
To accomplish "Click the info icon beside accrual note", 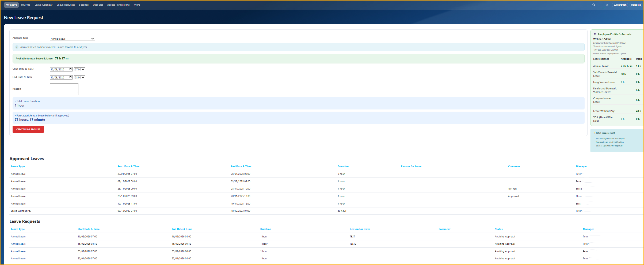I will (17, 47).
